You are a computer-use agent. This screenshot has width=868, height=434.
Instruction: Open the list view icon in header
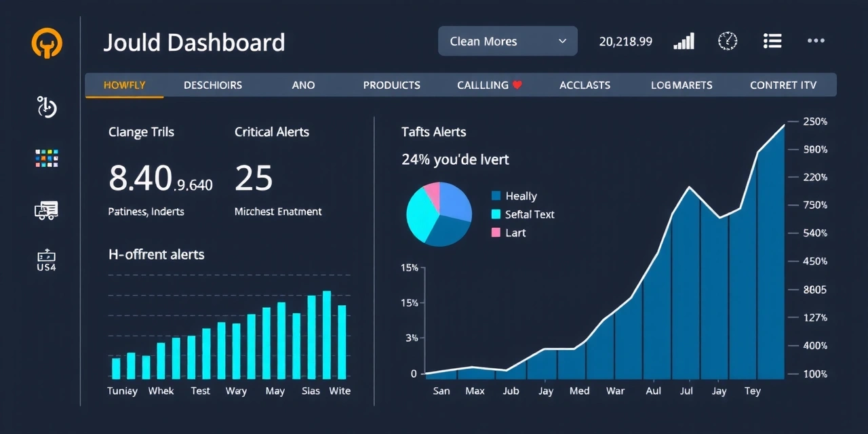772,41
